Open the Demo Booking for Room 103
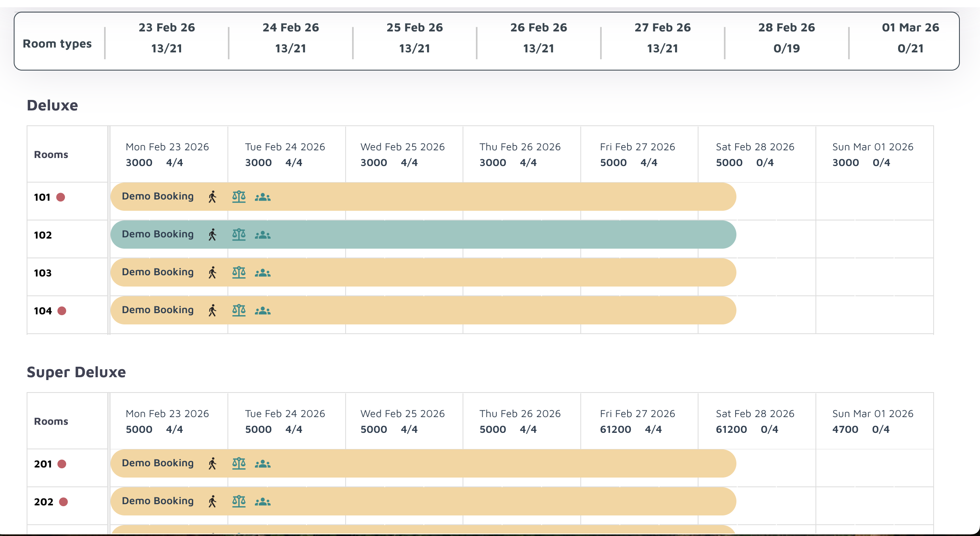The width and height of the screenshot is (980, 536). (158, 272)
